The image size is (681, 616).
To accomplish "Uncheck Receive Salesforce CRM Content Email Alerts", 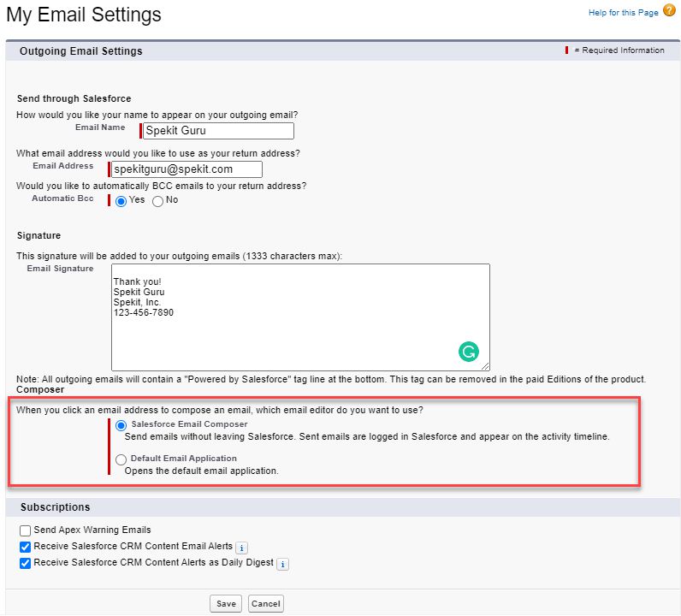I will [25, 547].
